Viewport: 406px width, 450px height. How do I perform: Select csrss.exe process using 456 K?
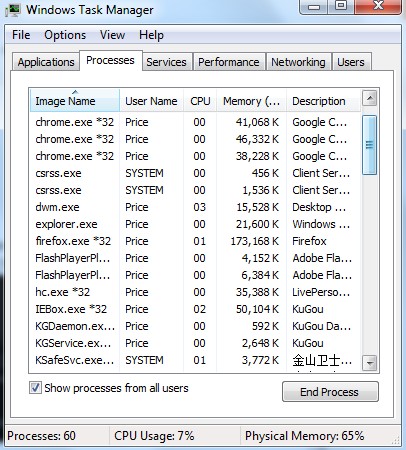[195, 173]
